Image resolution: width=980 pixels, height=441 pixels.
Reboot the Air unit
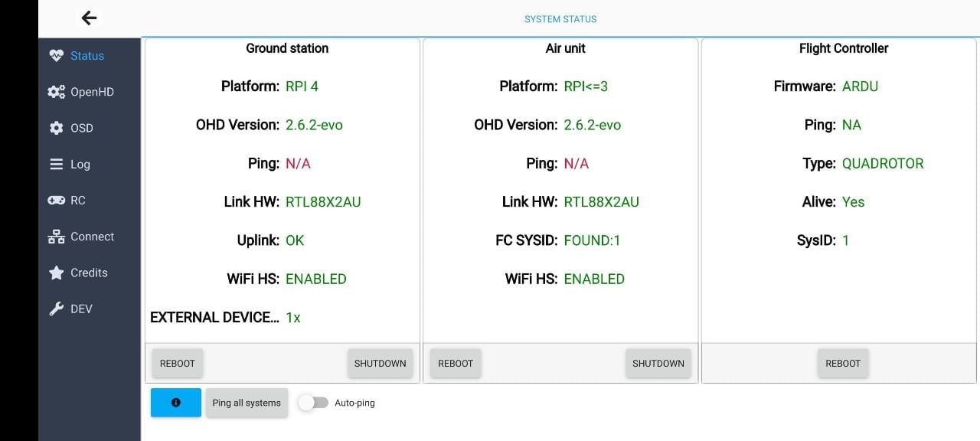pyautogui.click(x=456, y=364)
